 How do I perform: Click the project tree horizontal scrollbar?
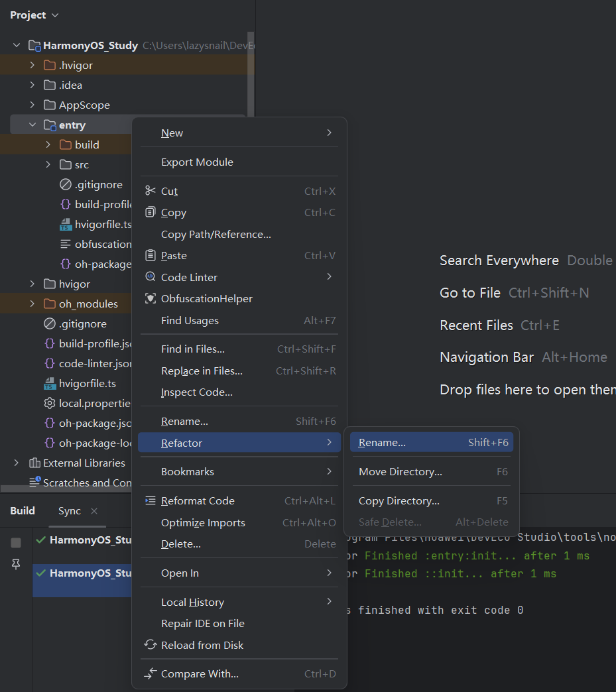(66, 488)
